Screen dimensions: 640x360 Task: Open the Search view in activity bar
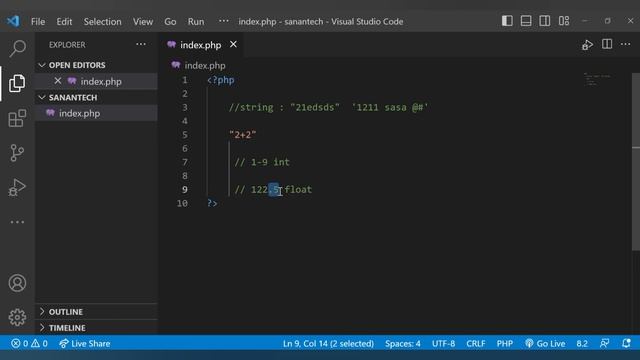[x=17, y=49]
